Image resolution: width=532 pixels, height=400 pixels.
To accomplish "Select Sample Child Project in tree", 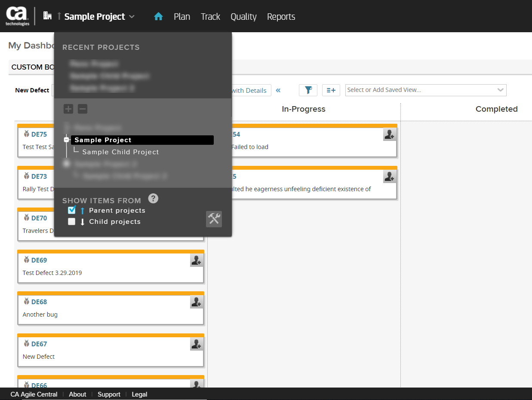I will (120, 152).
